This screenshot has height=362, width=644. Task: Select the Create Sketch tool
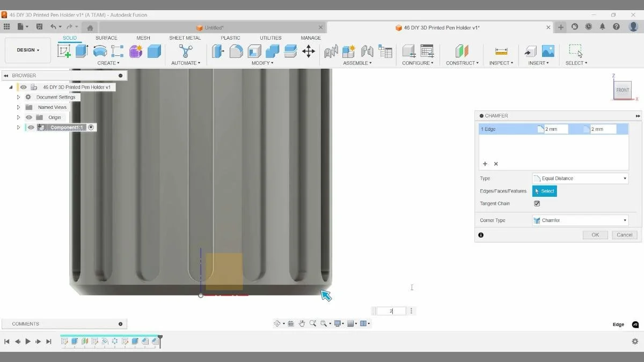[64, 51]
